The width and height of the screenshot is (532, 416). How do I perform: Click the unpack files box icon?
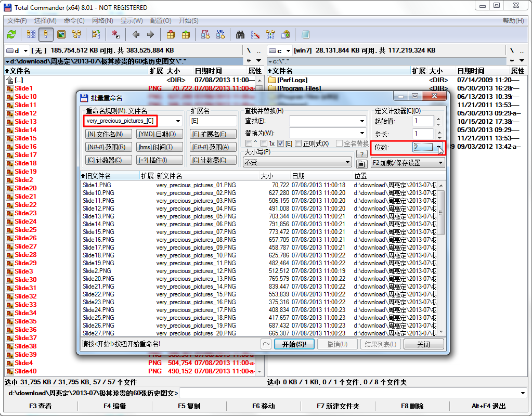point(186,34)
